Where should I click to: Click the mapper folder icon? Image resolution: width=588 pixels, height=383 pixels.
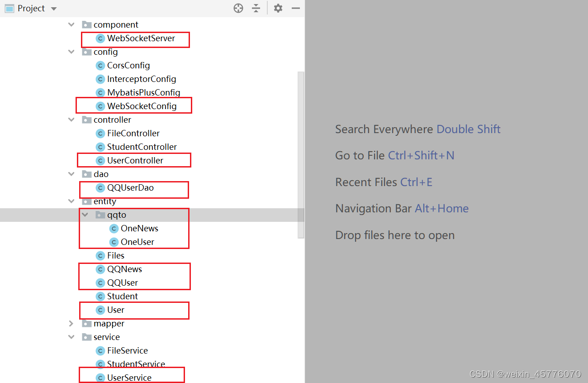pos(87,324)
